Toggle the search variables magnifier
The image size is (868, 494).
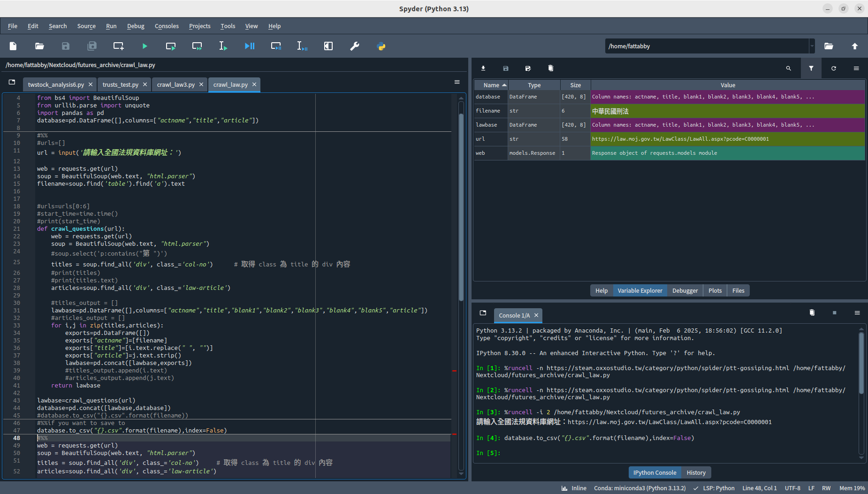pyautogui.click(x=789, y=68)
